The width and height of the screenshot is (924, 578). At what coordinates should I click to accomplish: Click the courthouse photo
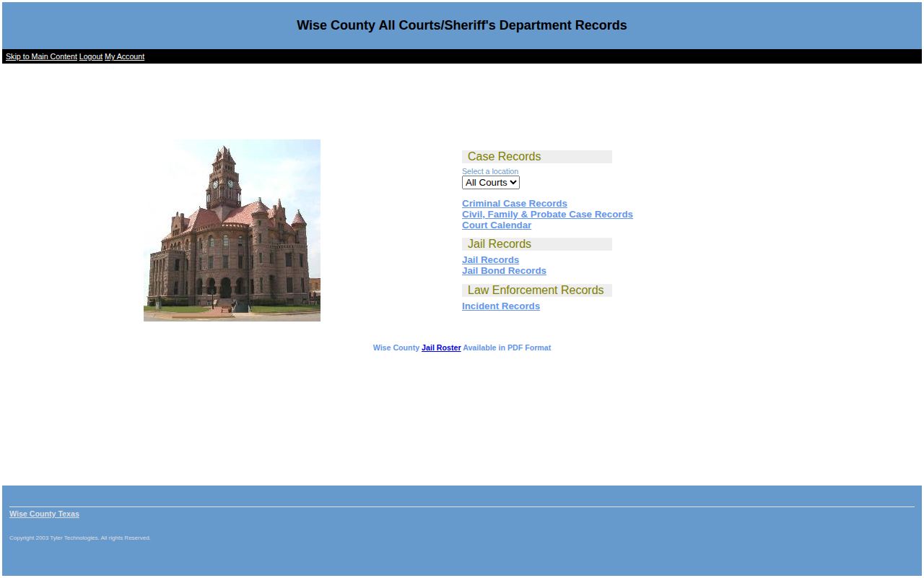[x=232, y=230]
